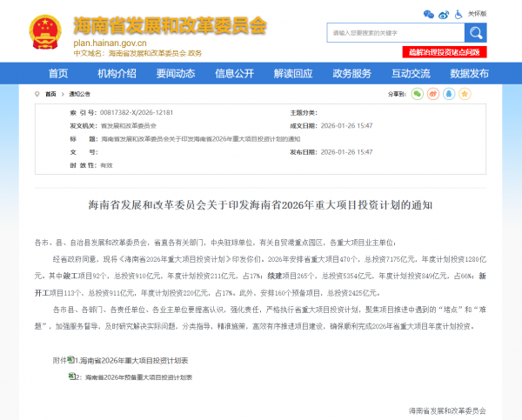Image resolution: width=522 pixels, height=420 pixels.
Task: Share to QQ via blue penguin icon
Action: click(x=454, y=93)
